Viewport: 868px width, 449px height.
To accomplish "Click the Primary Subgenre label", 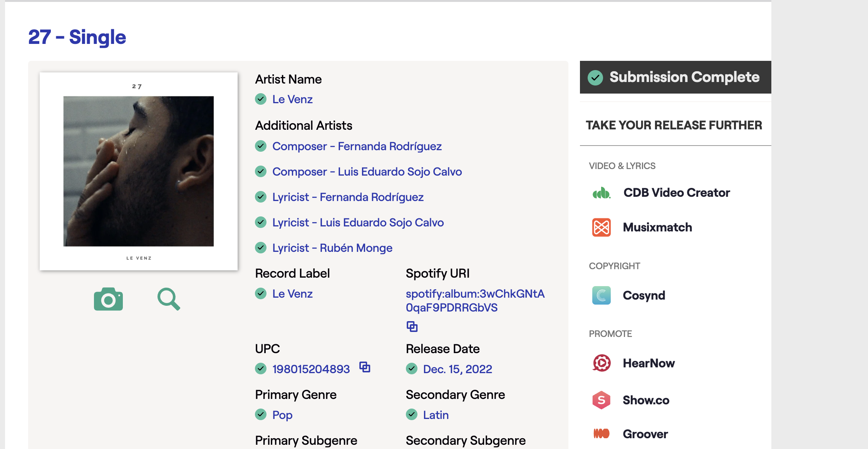I will tap(306, 441).
